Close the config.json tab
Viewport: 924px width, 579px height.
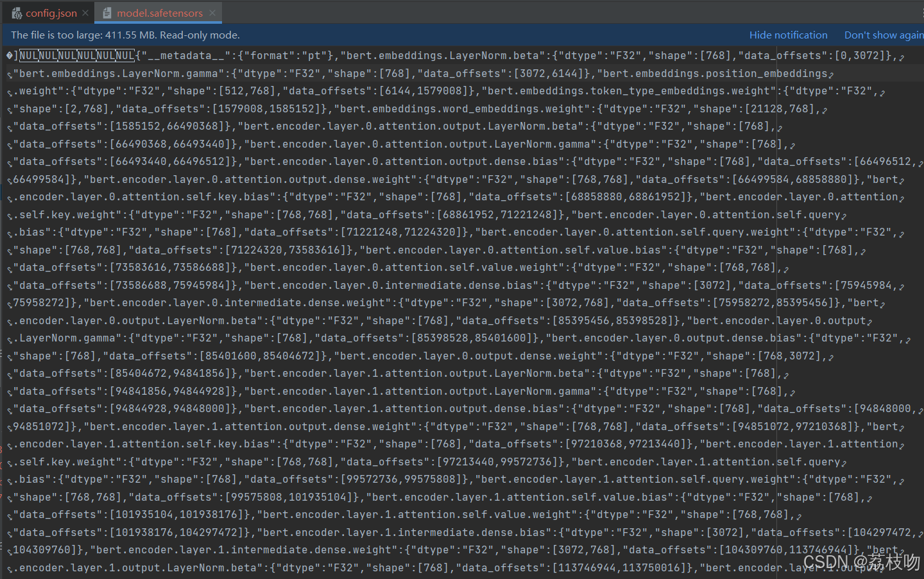[x=85, y=13]
